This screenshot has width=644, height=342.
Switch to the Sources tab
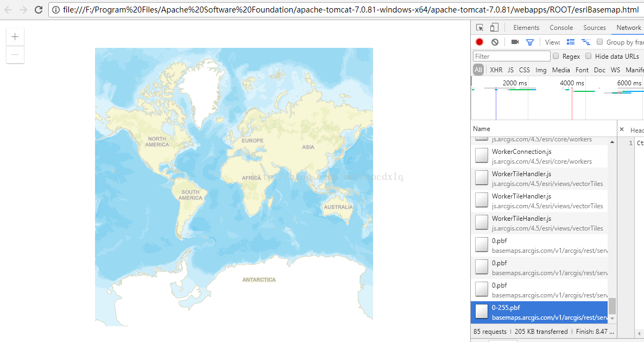point(595,28)
